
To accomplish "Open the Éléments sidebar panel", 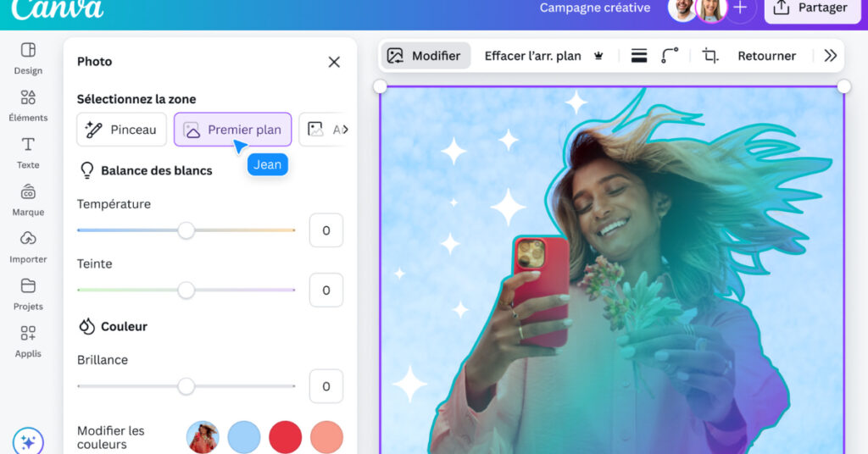I will (x=28, y=106).
